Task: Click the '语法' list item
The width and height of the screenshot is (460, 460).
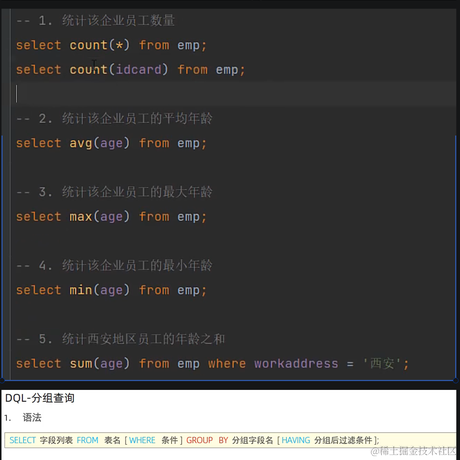Action: [32, 417]
